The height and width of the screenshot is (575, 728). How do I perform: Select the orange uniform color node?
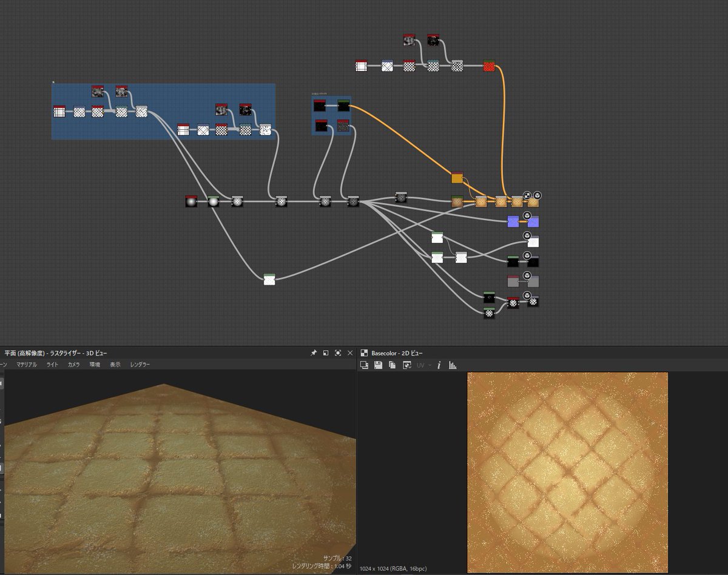(x=457, y=177)
